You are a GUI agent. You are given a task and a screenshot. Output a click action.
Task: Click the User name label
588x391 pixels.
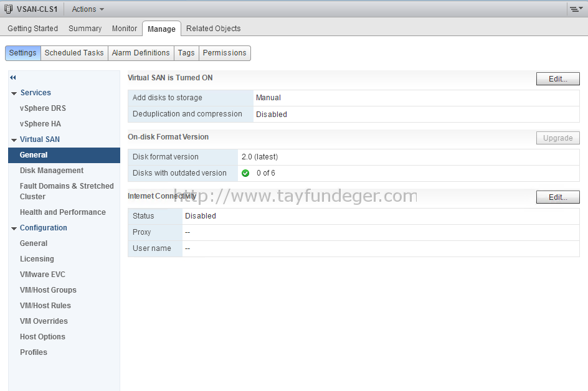click(152, 248)
